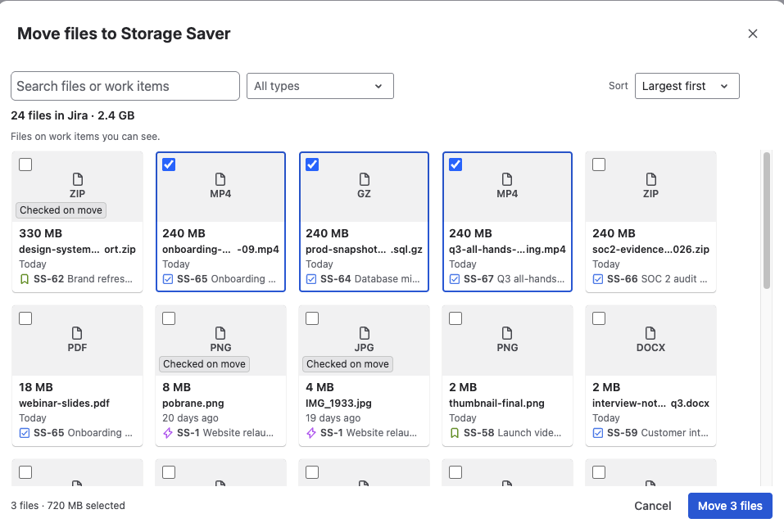Check the soc2-evidence zip file checkbox
The image size is (784, 532).
pos(599,165)
